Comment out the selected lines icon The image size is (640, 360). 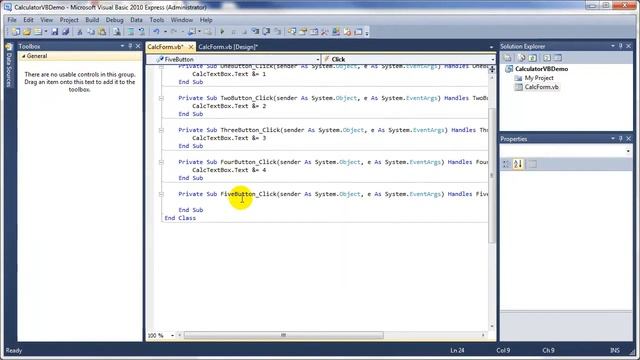pos(131,32)
